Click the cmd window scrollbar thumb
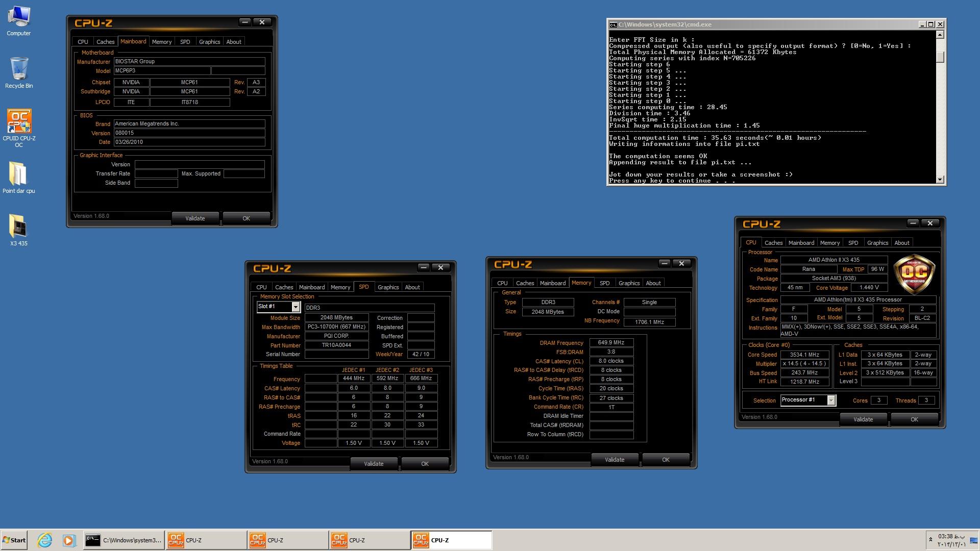The height and width of the screenshot is (551, 980). tap(940, 57)
